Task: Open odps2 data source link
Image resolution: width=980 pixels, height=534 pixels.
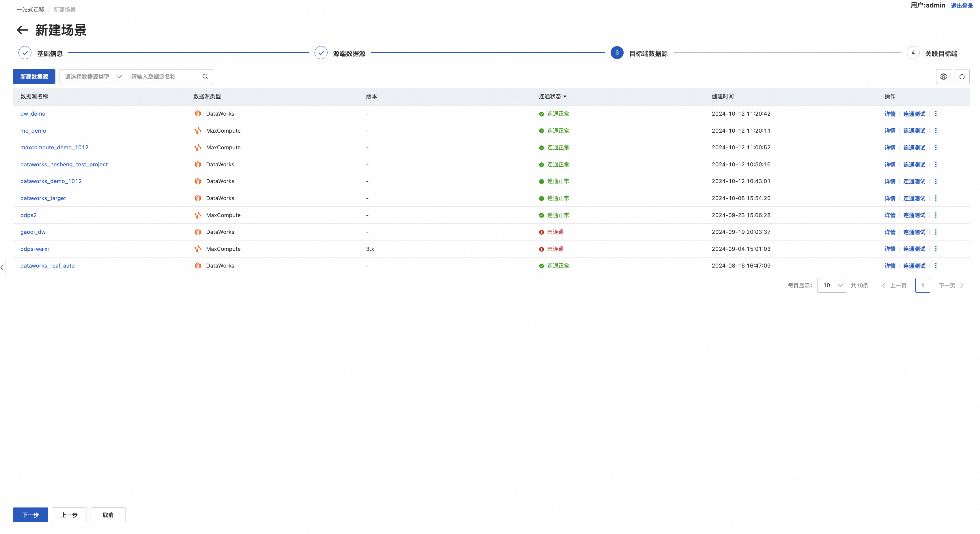Action: tap(29, 215)
